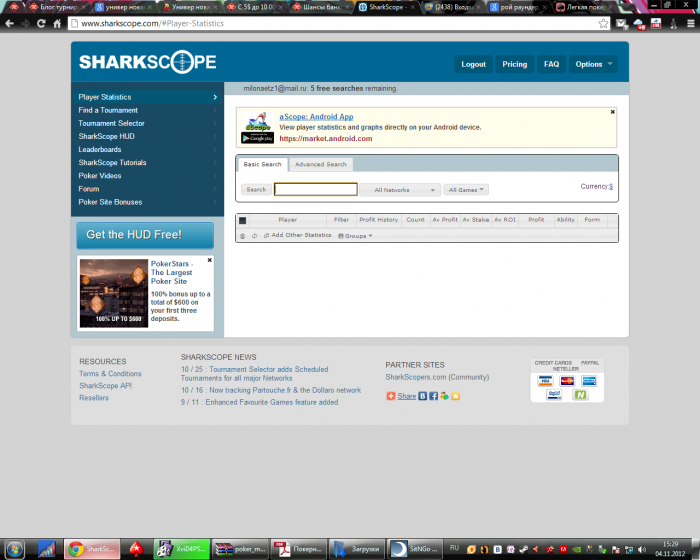Open the Windows Start button
700x560 pixels.
pyautogui.click(x=15, y=549)
